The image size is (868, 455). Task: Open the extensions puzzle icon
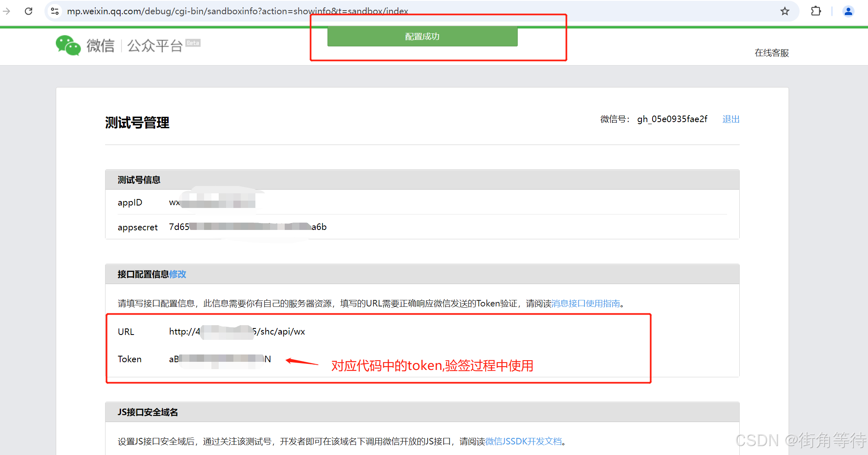pos(816,11)
